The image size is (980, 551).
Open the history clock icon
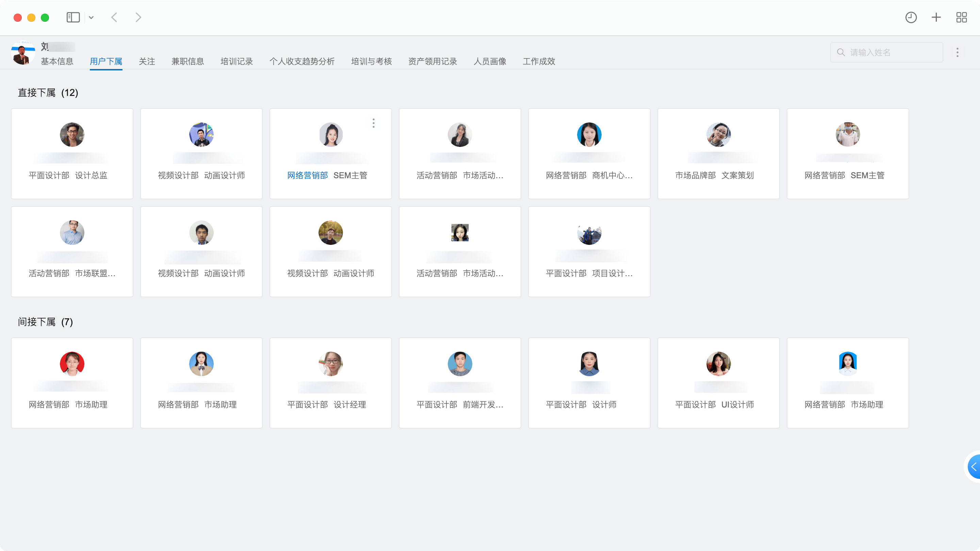[x=911, y=17]
